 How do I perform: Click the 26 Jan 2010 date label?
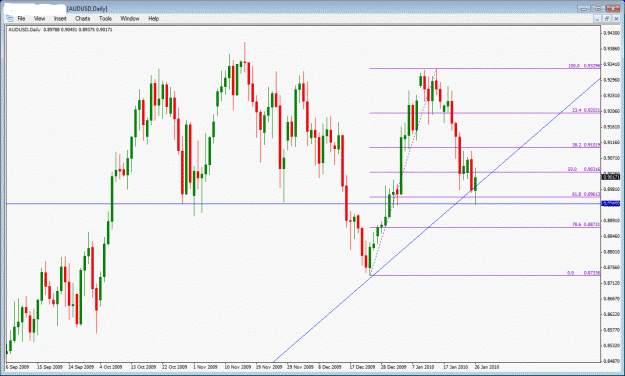click(487, 367)
